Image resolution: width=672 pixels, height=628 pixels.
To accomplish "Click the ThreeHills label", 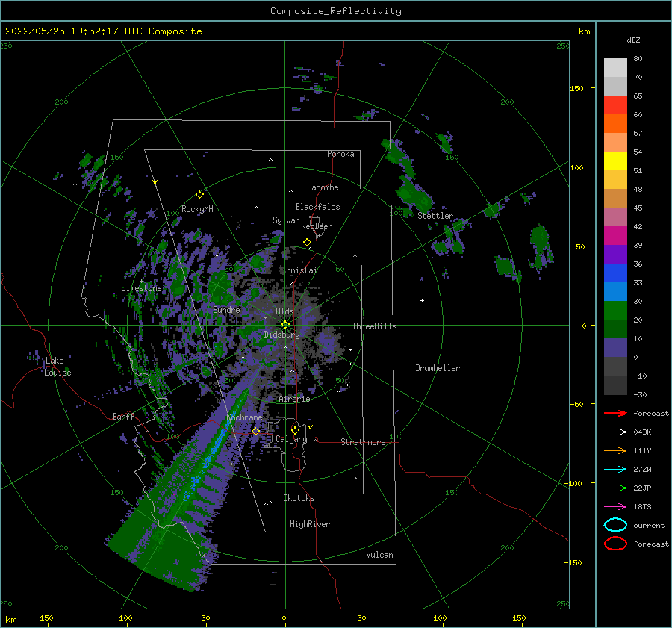I will pyautogui.click(x=375, y=326).
